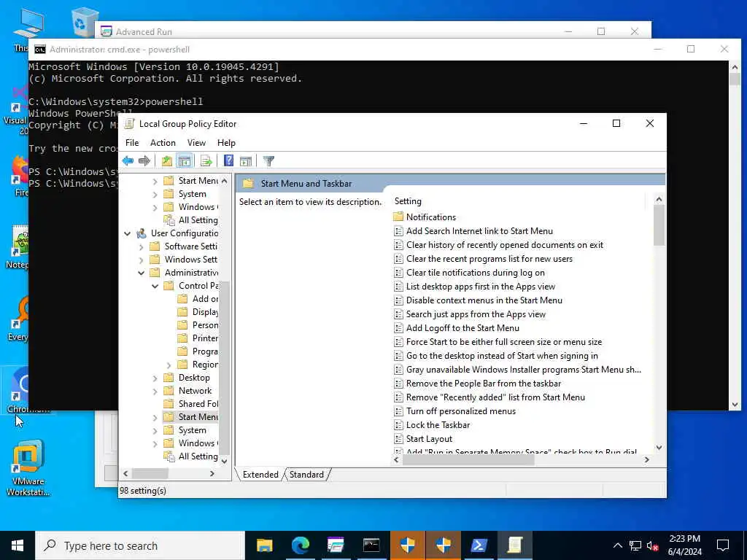Click the settings list vertical scrollbar thumb
747x560 pixels.
659,225
